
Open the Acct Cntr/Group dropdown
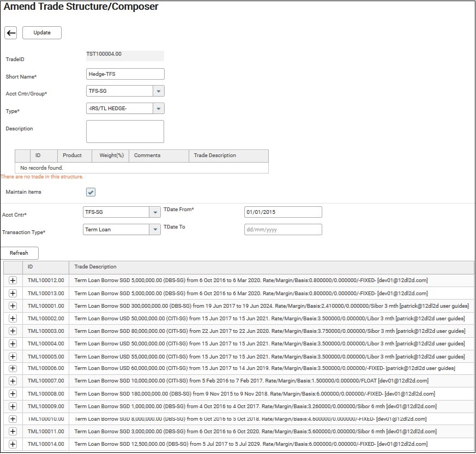[158, 92]
